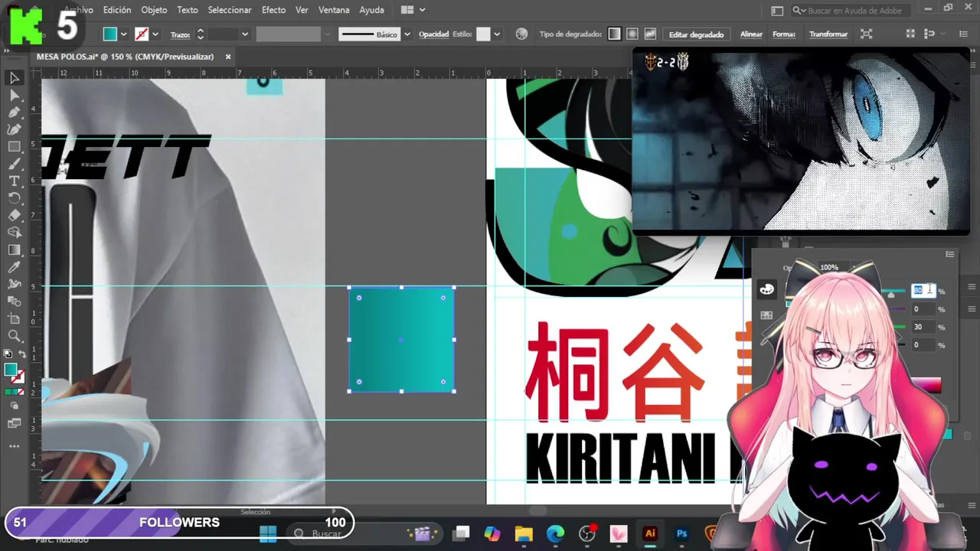The image size is (980, 551).
Task: Open drawing modes button in toolbar
Action: [x=15, y=406]
